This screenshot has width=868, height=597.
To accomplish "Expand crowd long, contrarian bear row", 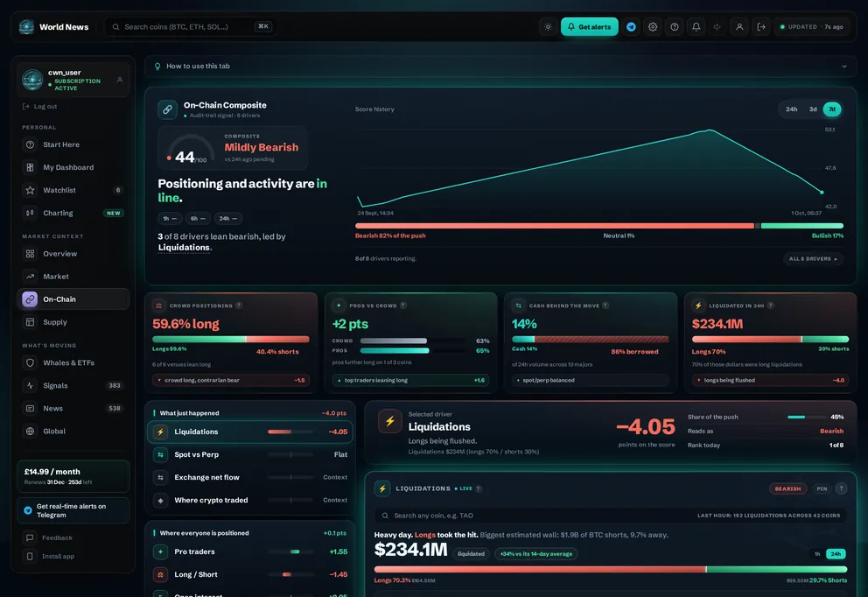I will click(x=231, y=380).
